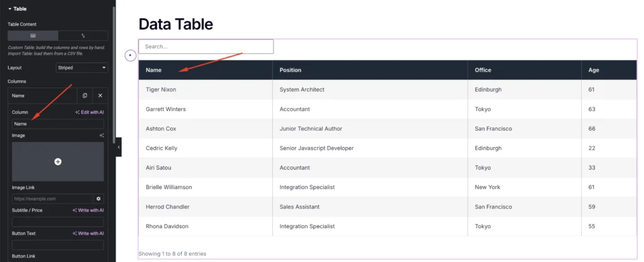Select the Custom Table content option
This screenshot has height=262, width=644.
pos(33,36)
